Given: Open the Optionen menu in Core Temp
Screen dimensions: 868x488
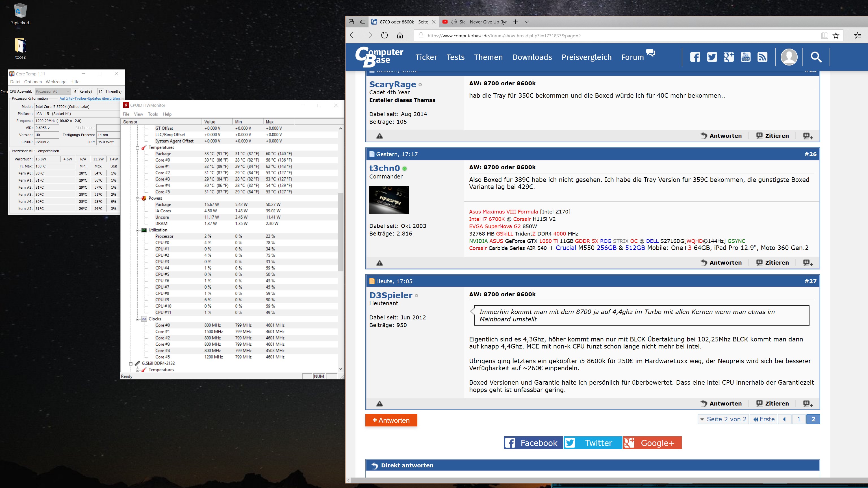Looking at the screenshot, I should [33, 82].
